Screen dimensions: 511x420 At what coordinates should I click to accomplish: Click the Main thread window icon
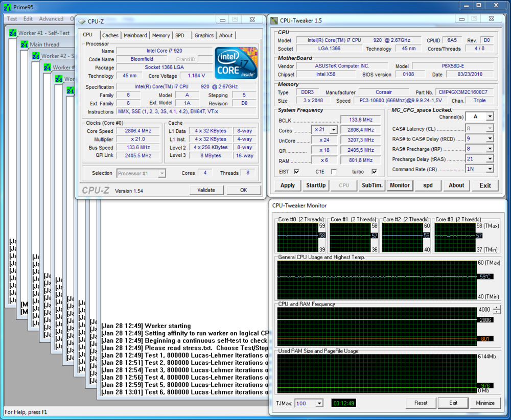pos(25,44)
